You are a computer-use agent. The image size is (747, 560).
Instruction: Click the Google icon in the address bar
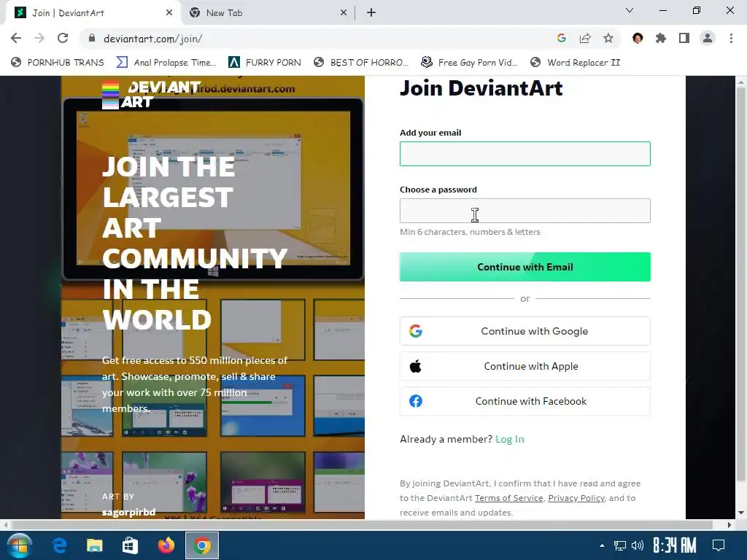point(562,38)
